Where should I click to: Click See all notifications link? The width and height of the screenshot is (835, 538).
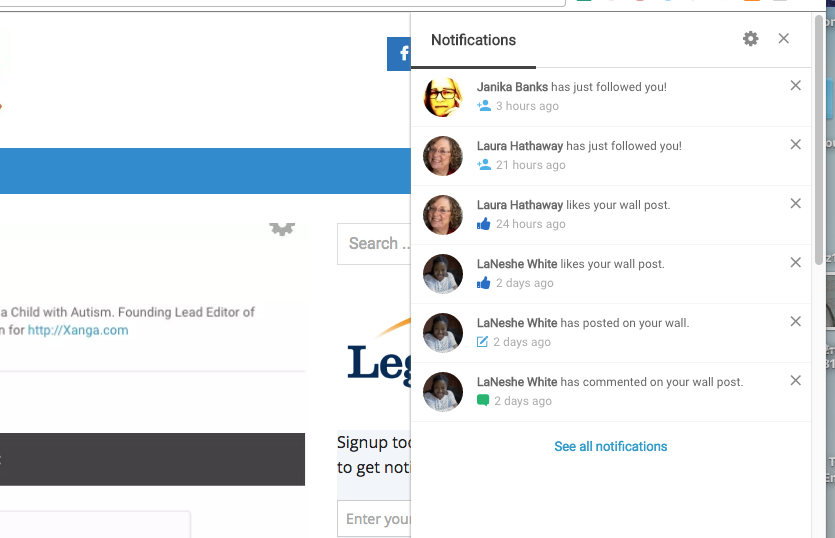[x=610, y=447]
